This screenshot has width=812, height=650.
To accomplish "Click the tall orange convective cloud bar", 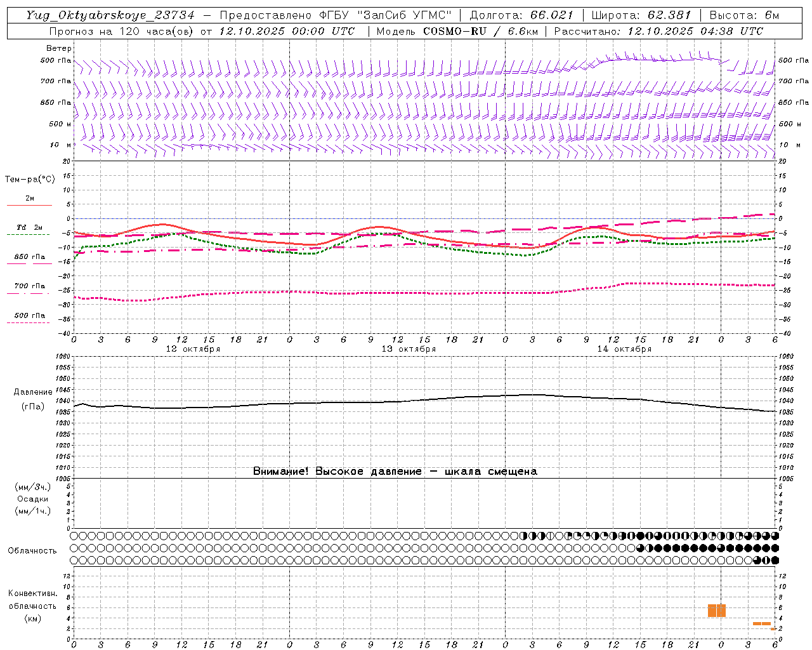I will click(717, 611).
